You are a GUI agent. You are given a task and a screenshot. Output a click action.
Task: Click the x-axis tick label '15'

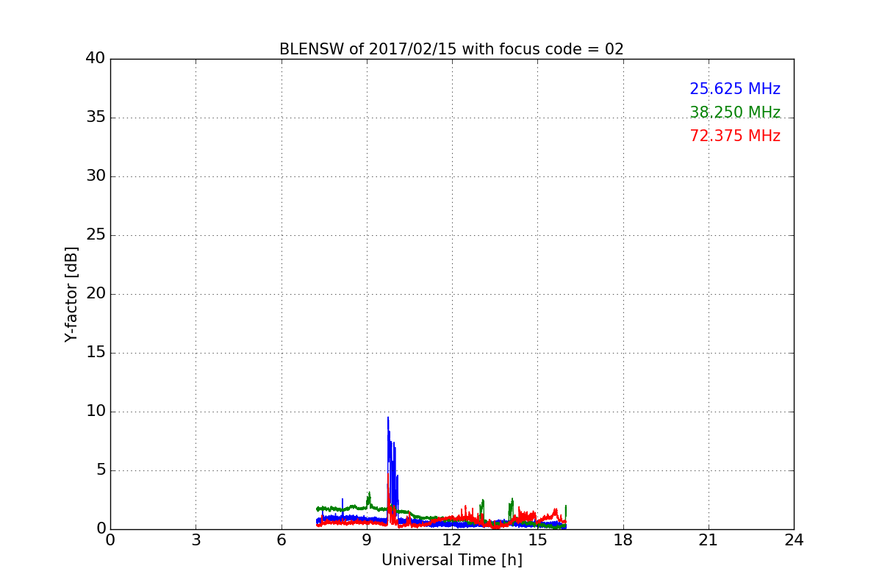[x=537, y=540]
